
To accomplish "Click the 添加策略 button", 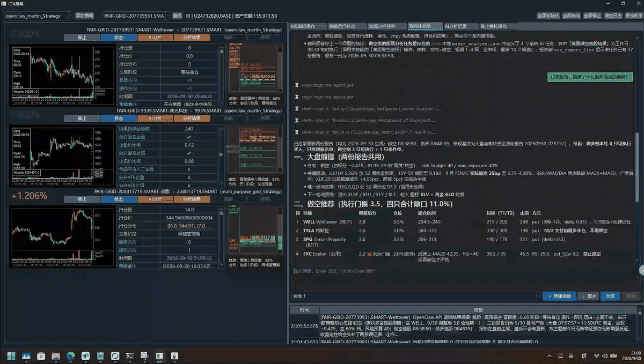I will point(84,16).
